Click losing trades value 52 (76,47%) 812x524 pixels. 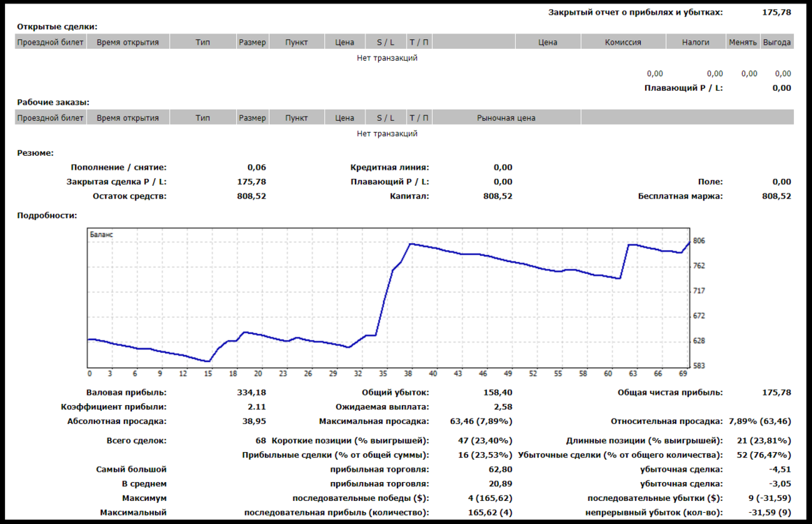pos(764,455)
